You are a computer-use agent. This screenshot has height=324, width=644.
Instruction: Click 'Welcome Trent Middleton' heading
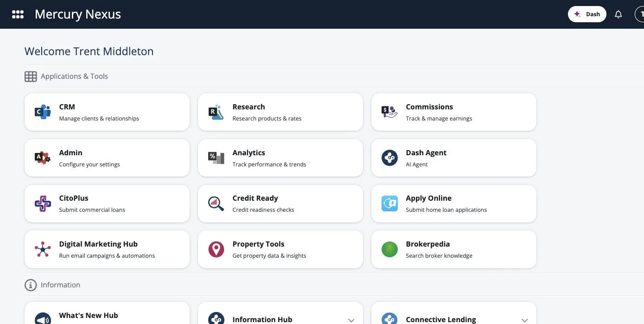pyautogui.click(x=89, y=51)
